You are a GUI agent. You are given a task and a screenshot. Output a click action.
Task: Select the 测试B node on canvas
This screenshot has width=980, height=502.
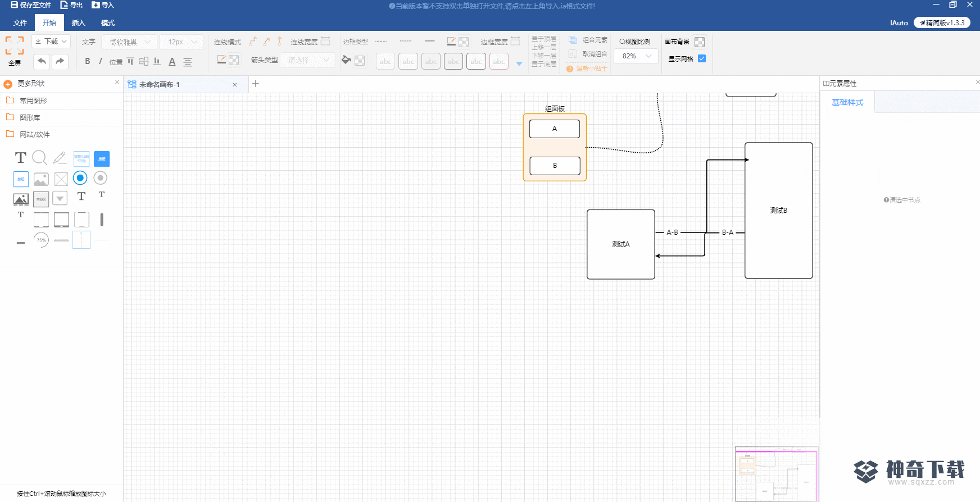(779, 211)
